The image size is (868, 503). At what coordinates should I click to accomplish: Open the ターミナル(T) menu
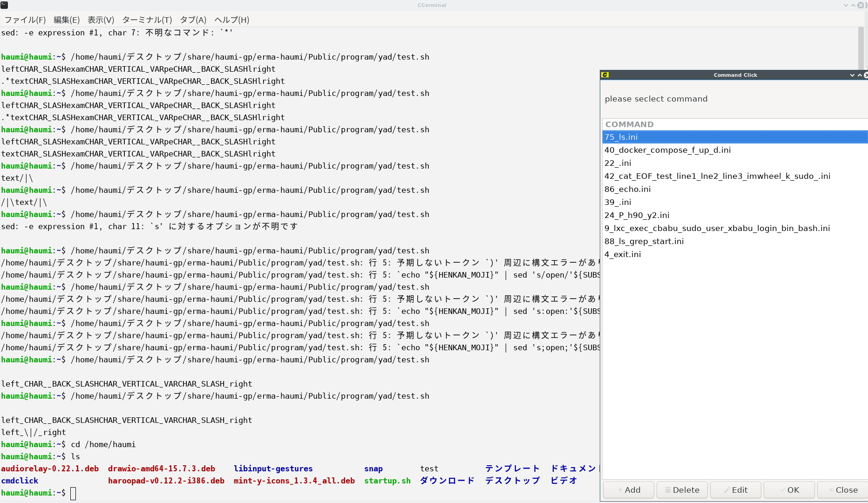(147, 20)
